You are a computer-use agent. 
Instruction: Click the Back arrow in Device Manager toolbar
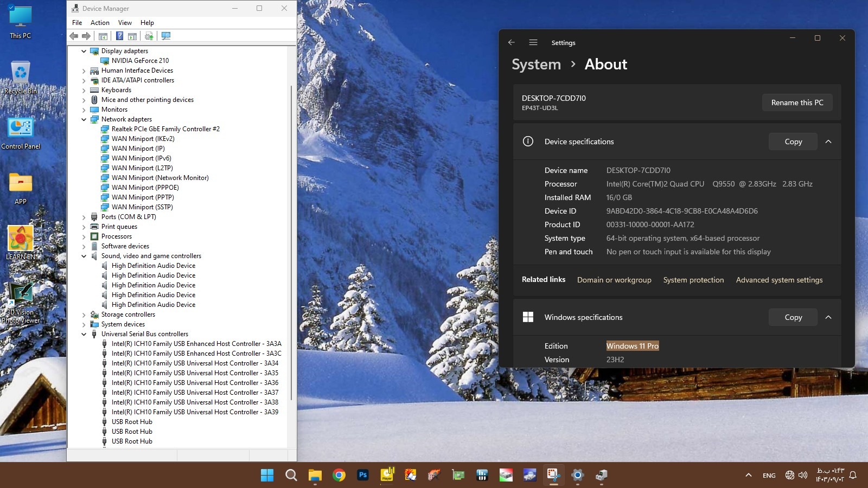(74, 36)
